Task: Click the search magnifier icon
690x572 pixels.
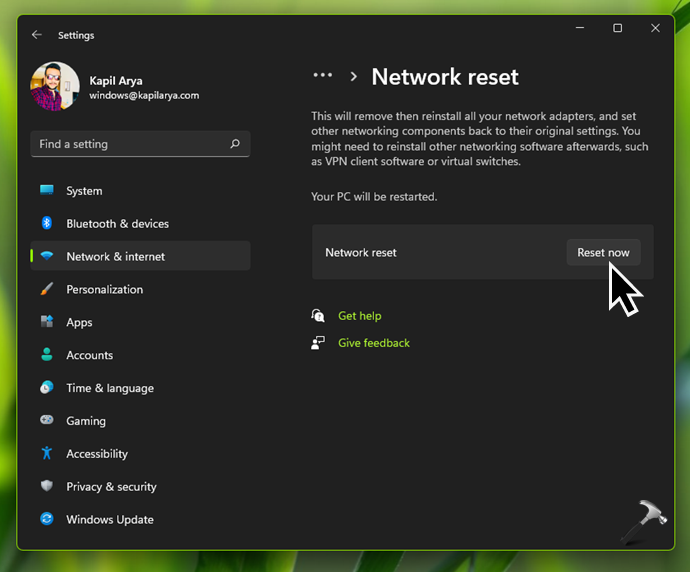Action: [235, 144]
